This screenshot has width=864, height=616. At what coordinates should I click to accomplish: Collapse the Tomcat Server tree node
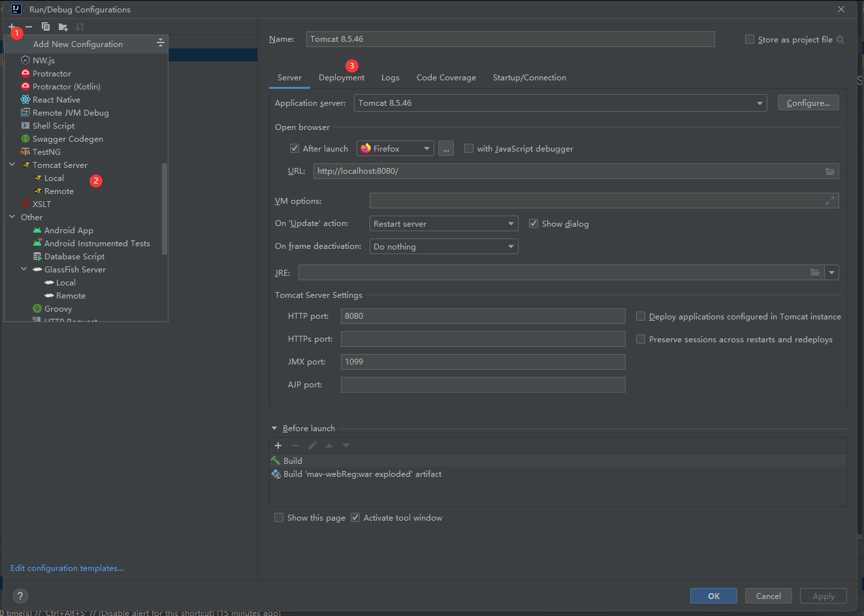(12, 165)
